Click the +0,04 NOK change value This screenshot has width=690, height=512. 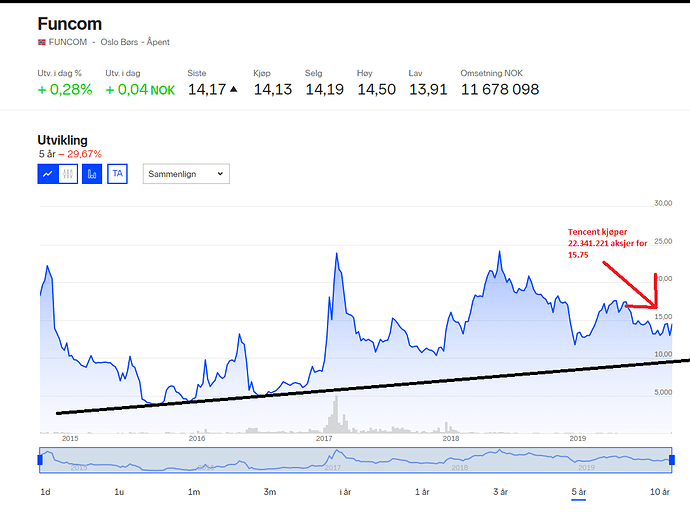(140, 90)
